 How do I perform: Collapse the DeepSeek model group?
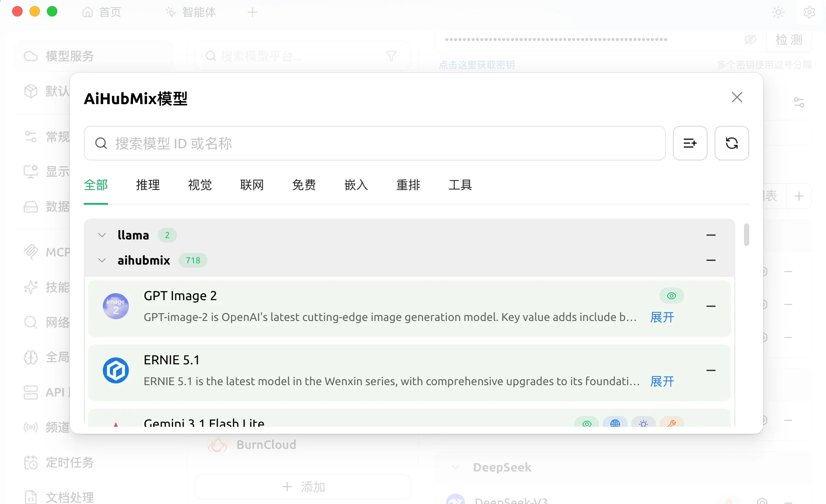point(456,467)
